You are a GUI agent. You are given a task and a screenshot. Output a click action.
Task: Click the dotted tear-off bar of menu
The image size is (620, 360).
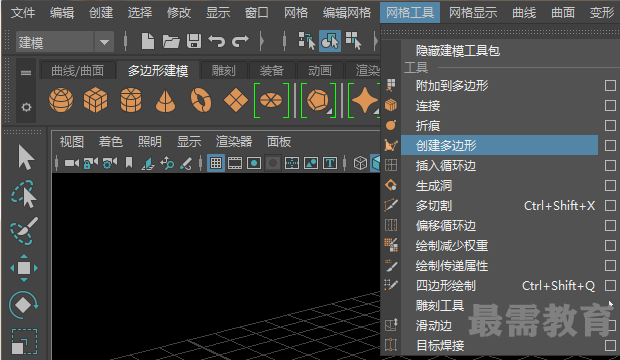[x=500, y=32]
